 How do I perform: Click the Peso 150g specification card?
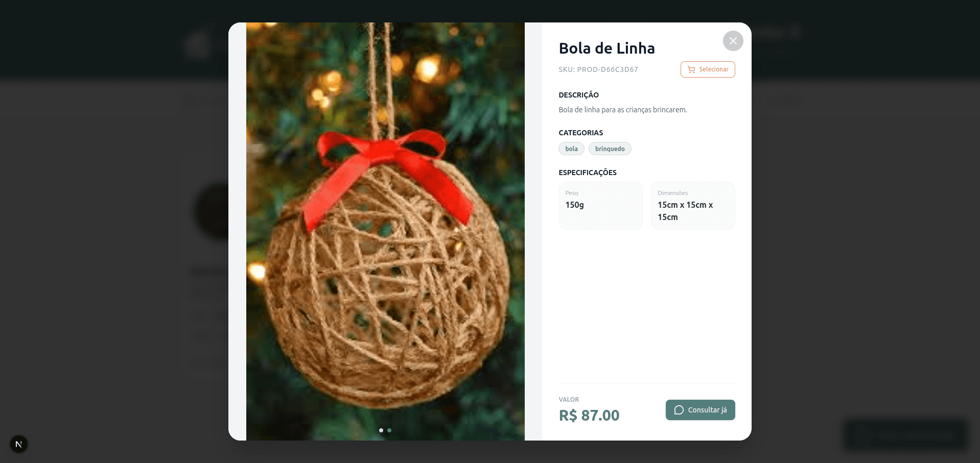(600, 205)
